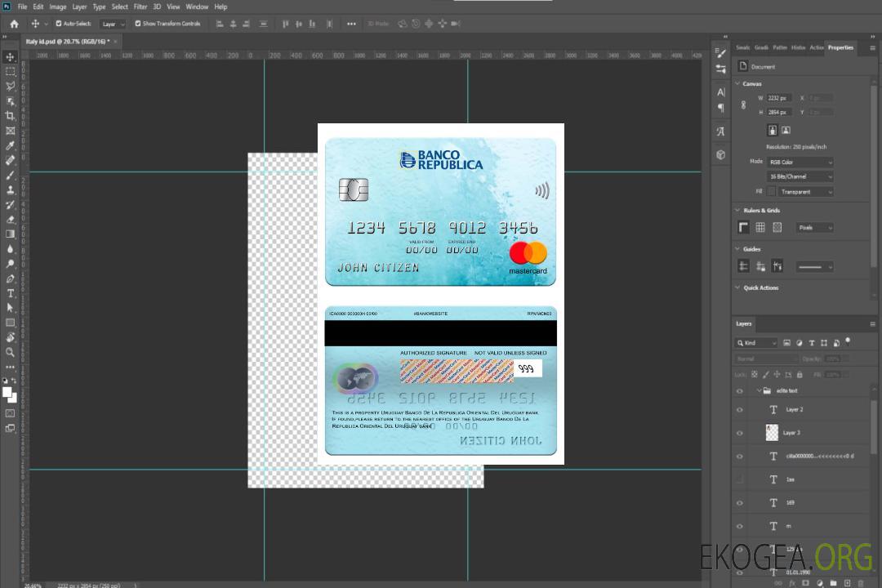The image size is (882, 588).
Task: Hide the 'adte text' group
Action: (x=740, y=391)
